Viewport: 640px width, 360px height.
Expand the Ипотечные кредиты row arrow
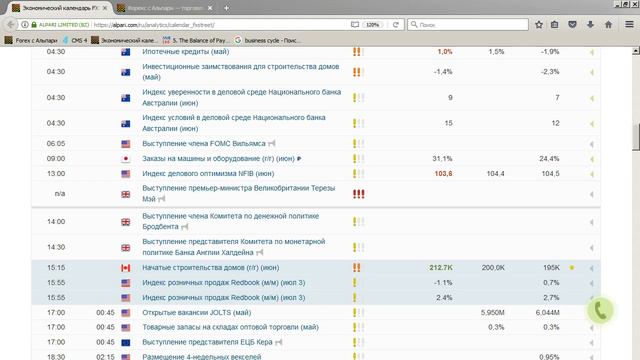coord(591,52)
